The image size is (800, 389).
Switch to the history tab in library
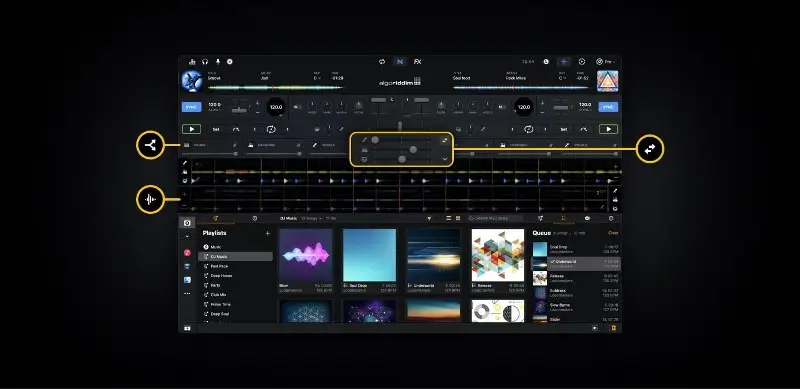pos(255,218)
